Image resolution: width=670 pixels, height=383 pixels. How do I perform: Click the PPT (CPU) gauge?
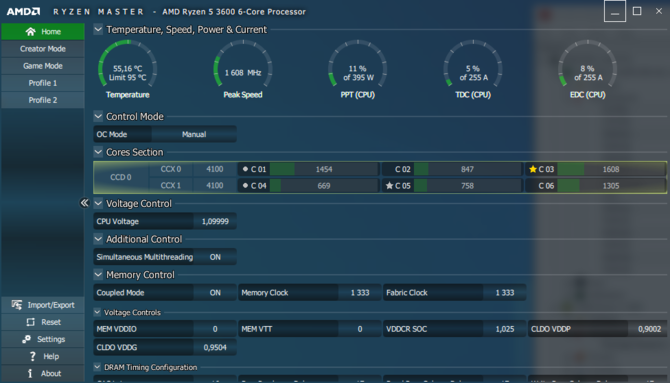(358, 69)
